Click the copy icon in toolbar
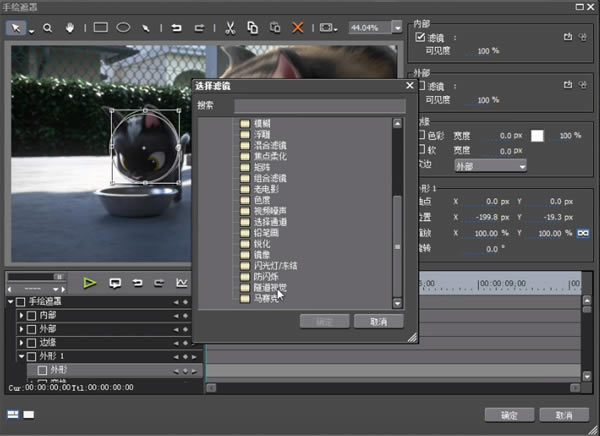The width and height of the screenshot is (600, 436). click(253, 28)
